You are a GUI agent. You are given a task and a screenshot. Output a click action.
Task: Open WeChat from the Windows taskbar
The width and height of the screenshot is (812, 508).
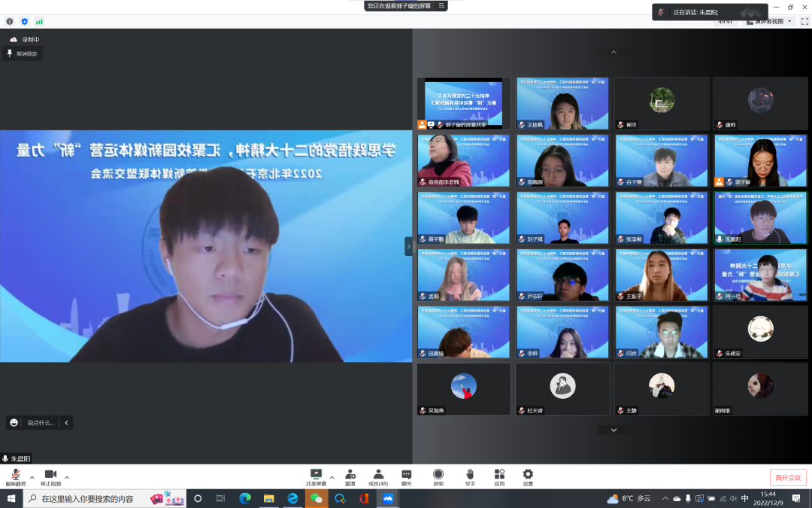pyautogui.click(x=317, y=498)
